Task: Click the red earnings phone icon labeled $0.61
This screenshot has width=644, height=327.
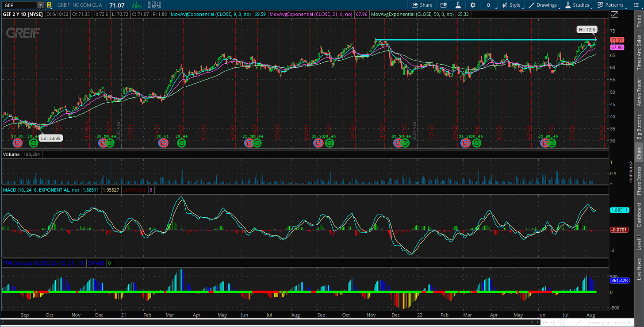Action: point(163,143)
